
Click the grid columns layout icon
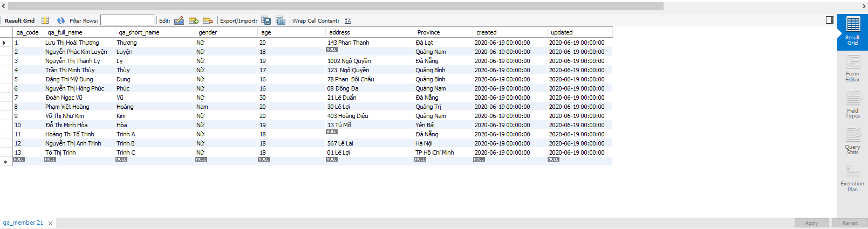click(x=45, y=20)
